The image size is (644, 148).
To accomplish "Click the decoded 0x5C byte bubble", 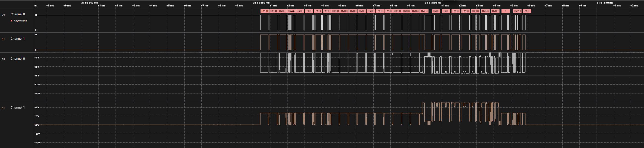I will click(x=327, y=11).
